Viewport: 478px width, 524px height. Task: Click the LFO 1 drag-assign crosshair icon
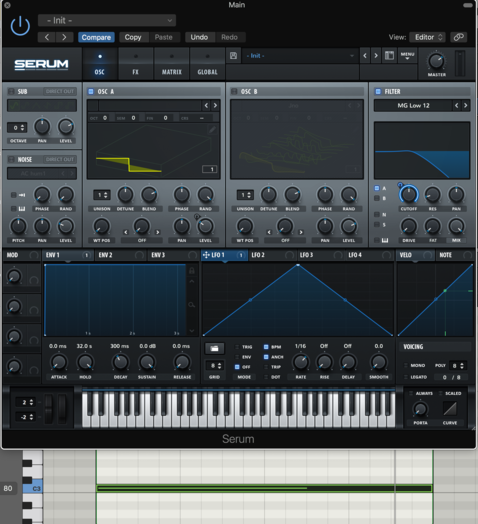coord(206,255)
